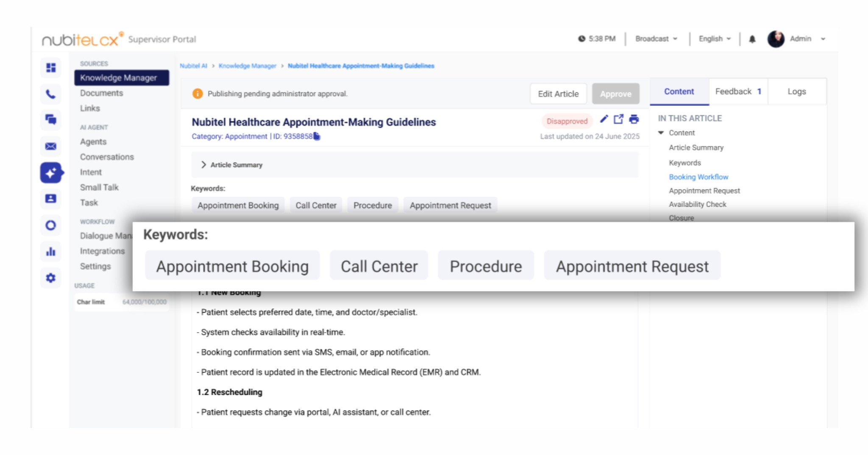Expand the Article Summary section
868x455 pixels.
click(204, 165)
